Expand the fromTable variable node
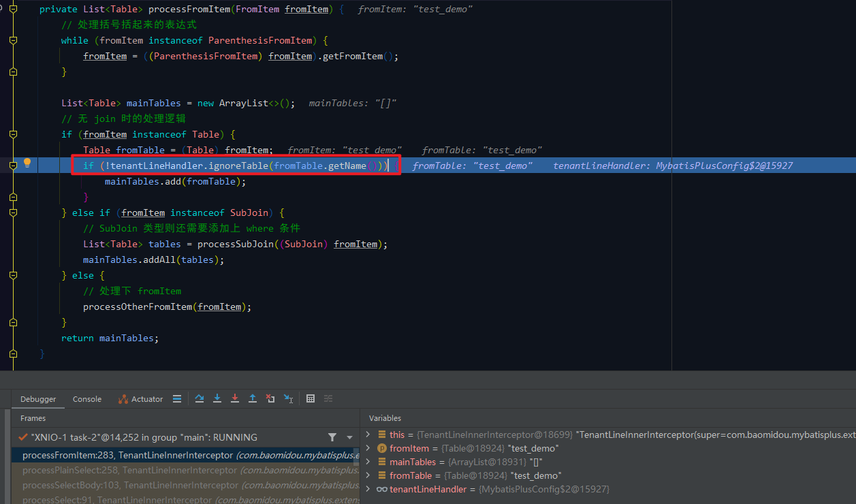 368,475
